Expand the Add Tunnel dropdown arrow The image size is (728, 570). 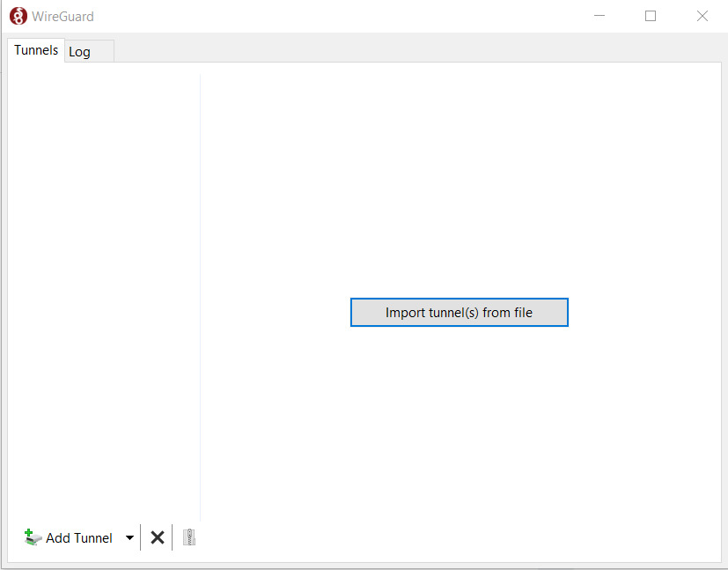(x=129, y=537)
